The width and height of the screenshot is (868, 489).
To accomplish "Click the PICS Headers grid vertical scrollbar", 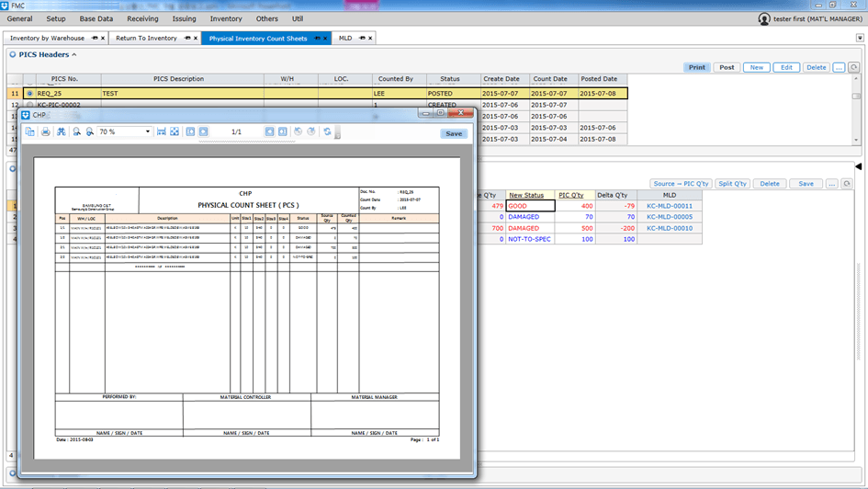I will tap(856, 115).
